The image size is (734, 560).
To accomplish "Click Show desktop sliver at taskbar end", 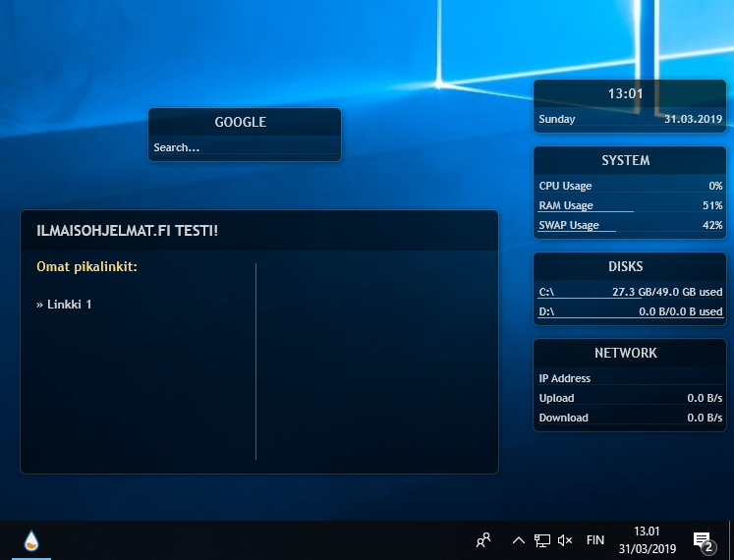I will point(731,540).
